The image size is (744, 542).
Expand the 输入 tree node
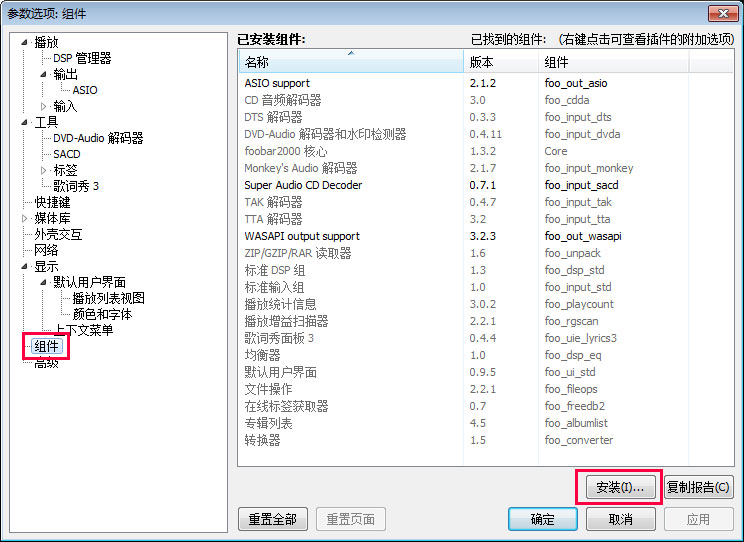click(x=44, y=106)
